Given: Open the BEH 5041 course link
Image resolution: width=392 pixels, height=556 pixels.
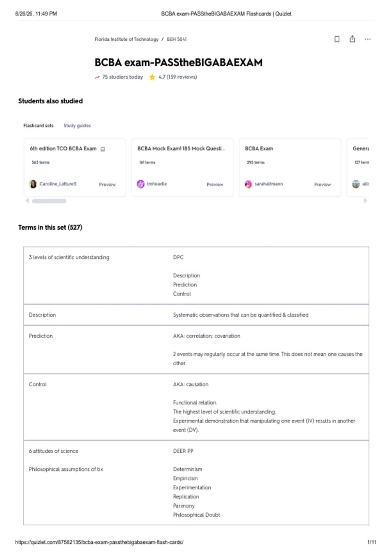Looking at the screenshot, I should click(177, 39).
